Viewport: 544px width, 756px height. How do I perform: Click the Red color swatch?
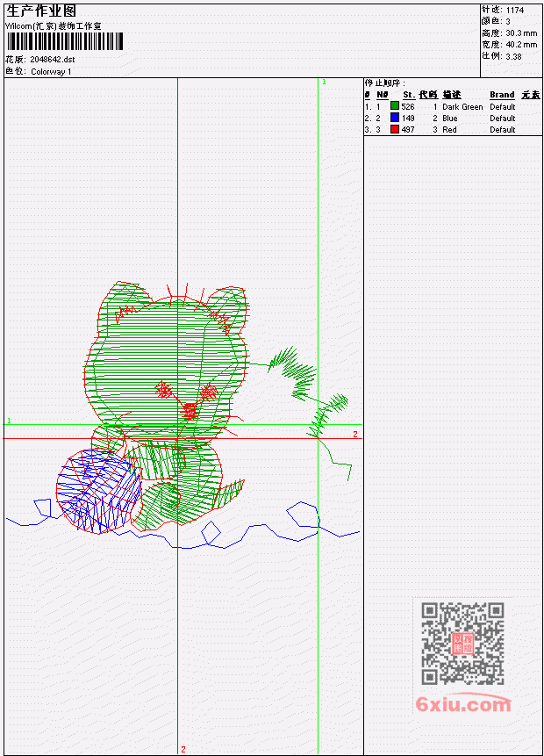[x=395, y=129]
